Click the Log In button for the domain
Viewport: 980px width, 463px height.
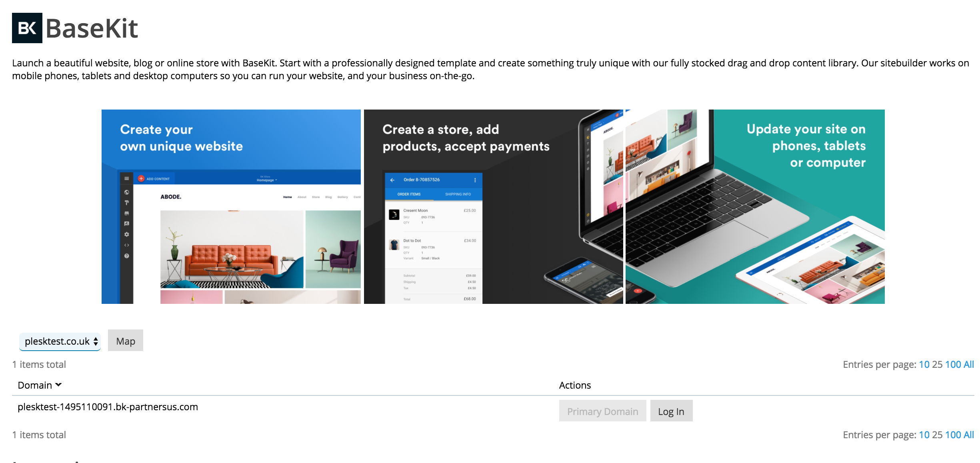click(x=671, y=411)
